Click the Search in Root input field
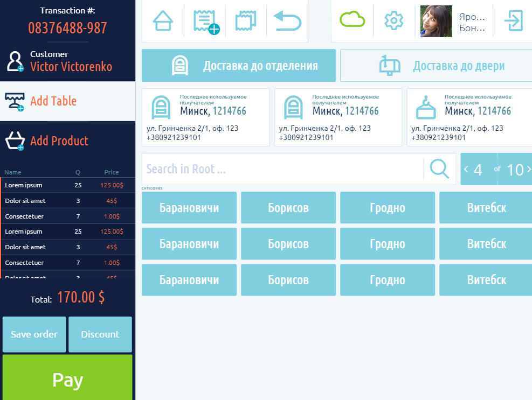532x400 pixels. (x=282, y=169)
